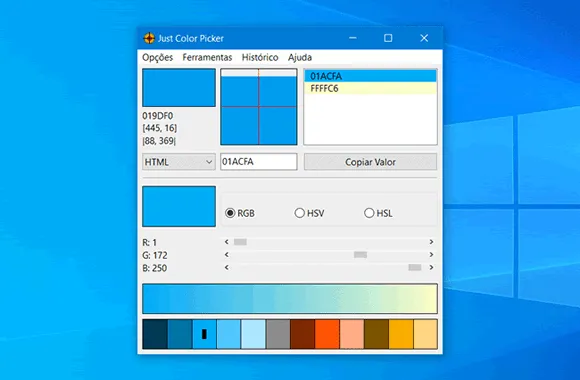Pick the sky blue palette swatch
Screen dimensions: 580x380
pos(229,334)
